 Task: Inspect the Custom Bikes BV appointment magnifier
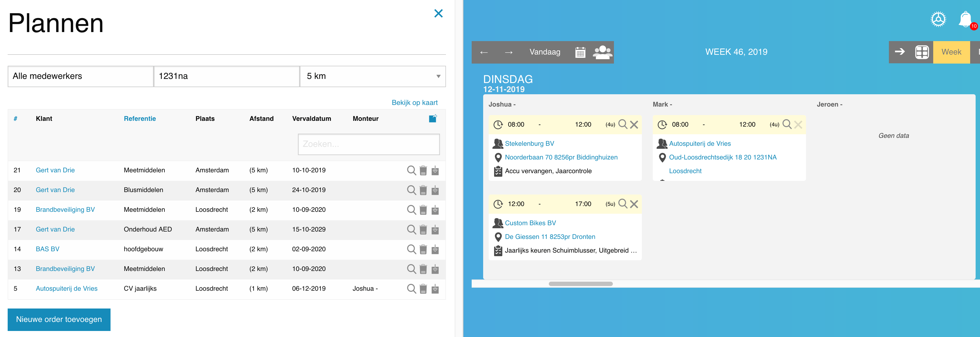pos(622,204)
